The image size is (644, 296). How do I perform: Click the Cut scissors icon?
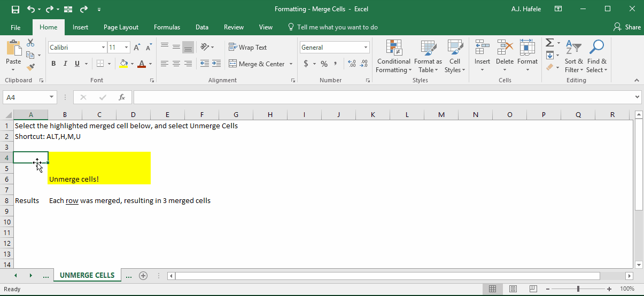pos(30,43)
